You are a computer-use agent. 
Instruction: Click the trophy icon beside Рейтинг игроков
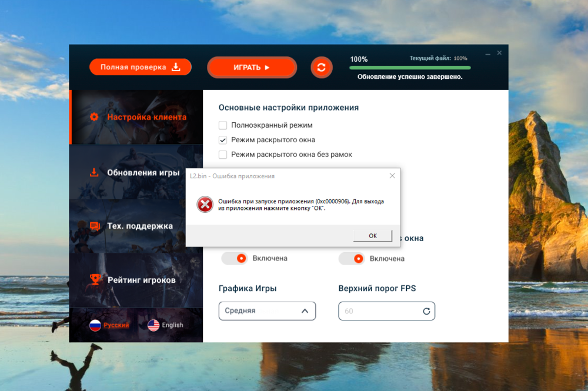95,280
